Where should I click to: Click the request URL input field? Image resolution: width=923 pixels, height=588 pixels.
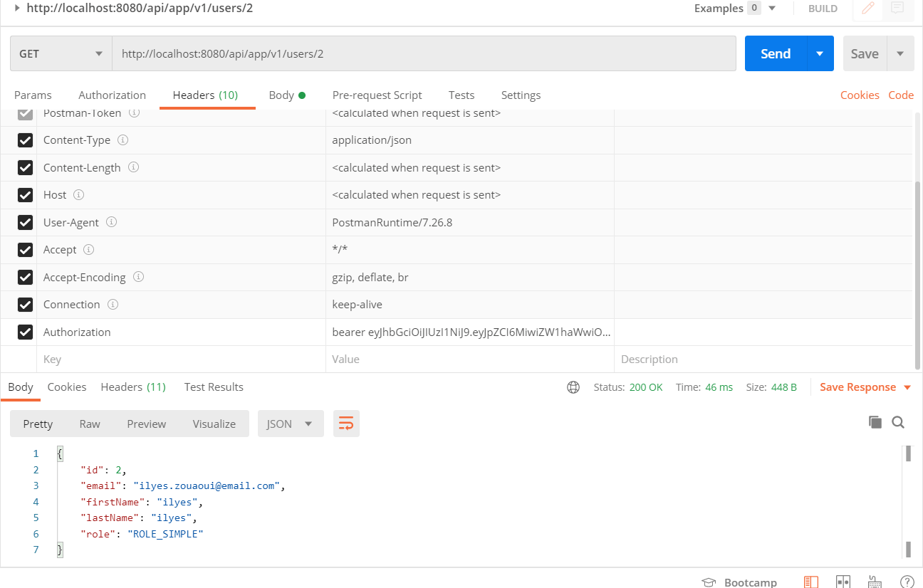tap(424, 54)
